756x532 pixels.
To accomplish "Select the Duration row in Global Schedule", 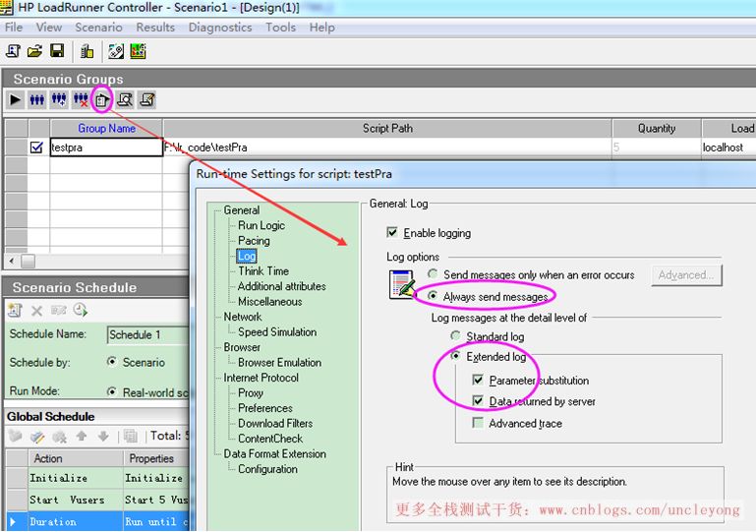I will (x=96, y=521).
